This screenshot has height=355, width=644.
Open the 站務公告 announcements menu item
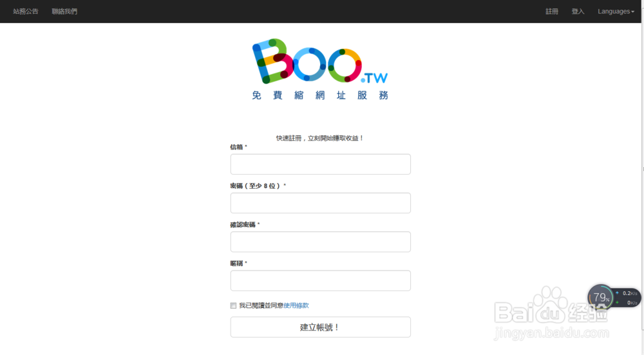[26, 12]
